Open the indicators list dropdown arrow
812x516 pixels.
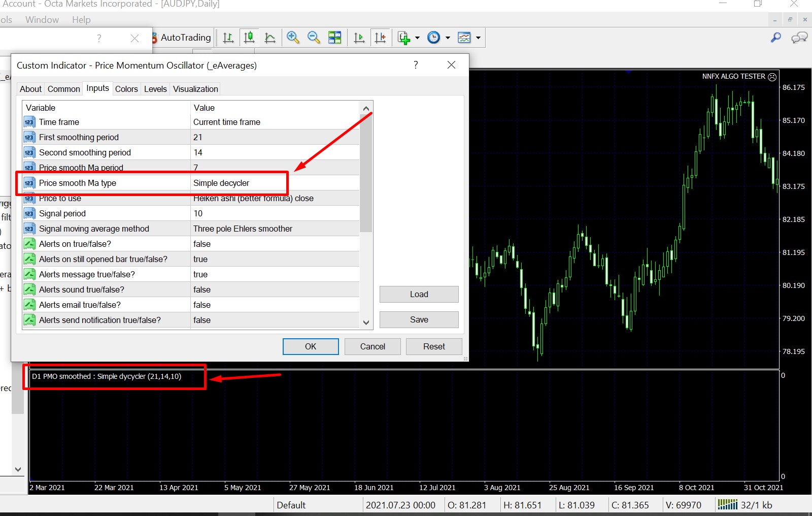[x=417, y=38]
